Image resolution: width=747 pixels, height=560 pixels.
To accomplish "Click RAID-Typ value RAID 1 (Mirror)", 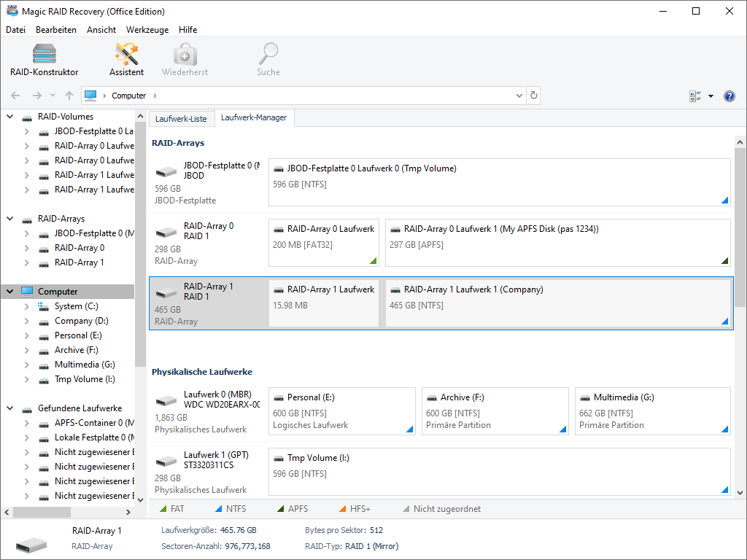I will click(372, 546).
